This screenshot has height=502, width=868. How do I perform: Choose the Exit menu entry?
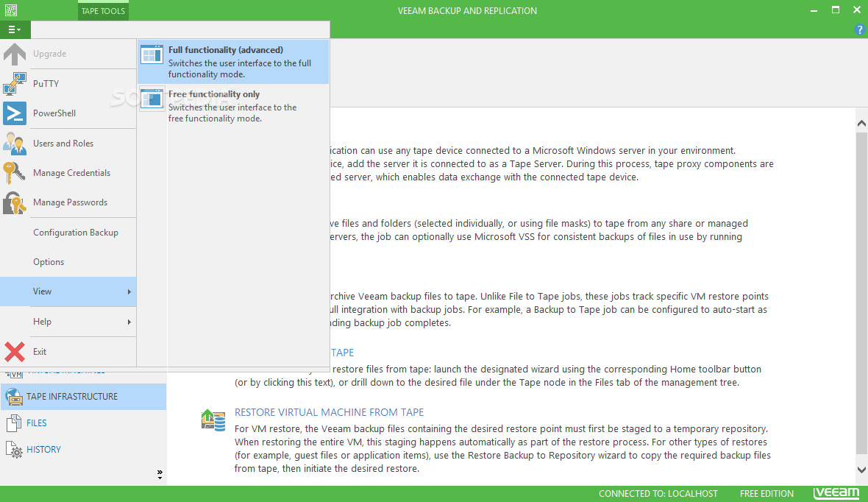pyautogui.click(x=68, y=351)
